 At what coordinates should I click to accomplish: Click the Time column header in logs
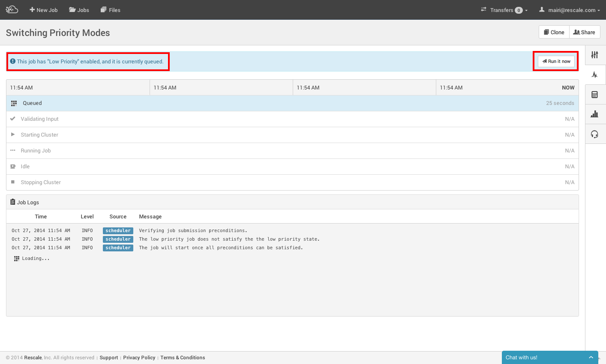coord(41,217)
